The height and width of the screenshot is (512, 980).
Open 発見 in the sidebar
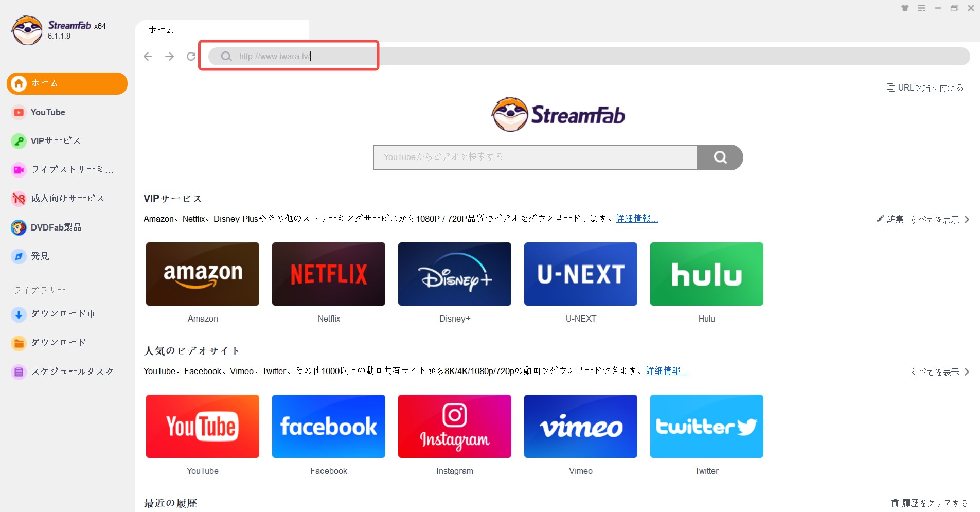pyautogui.click(x=67, y=256)
